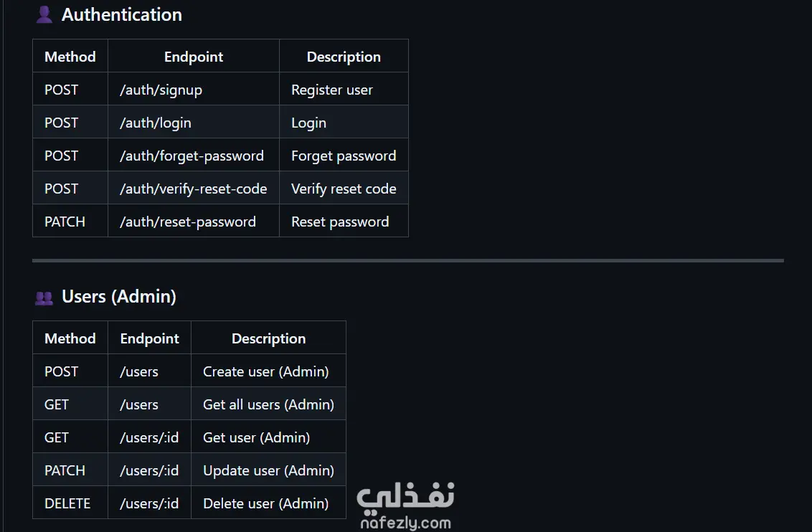Select the Authentication section heading
Screen dimensions: 812x532
tap(121, 15)
